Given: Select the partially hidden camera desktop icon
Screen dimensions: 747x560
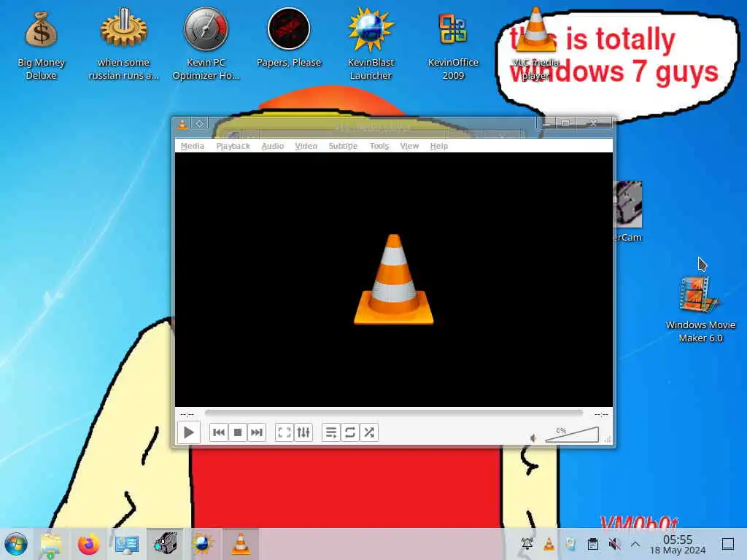Looking at the screenshot, I should click(x=628, y=212).
